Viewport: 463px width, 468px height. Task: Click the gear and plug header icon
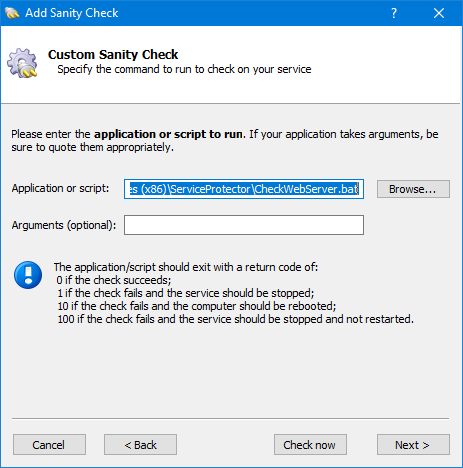point(22,63)
